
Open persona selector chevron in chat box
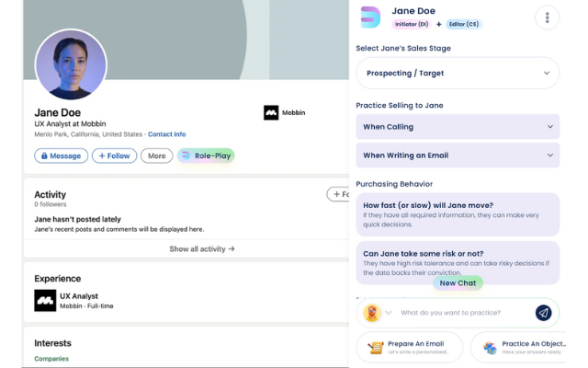point(390,313)
